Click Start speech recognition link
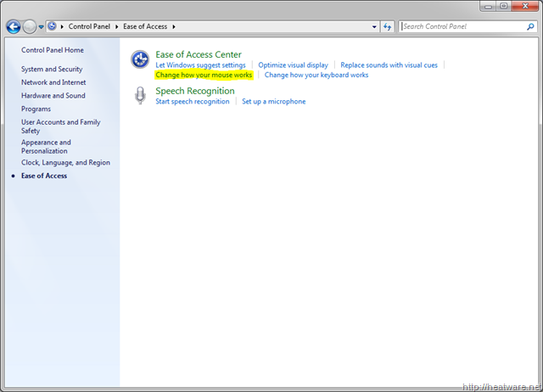The height and width of the screenshot is (392, 543). [192, 101]
